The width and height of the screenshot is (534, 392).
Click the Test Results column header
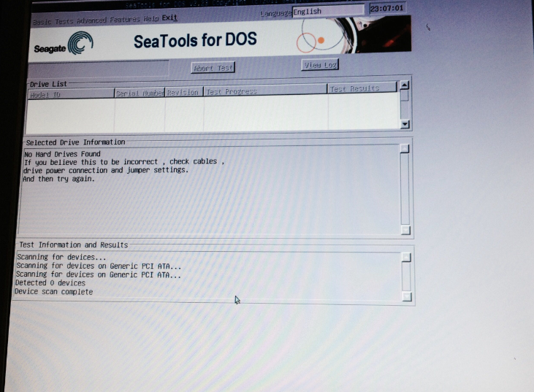362,88
